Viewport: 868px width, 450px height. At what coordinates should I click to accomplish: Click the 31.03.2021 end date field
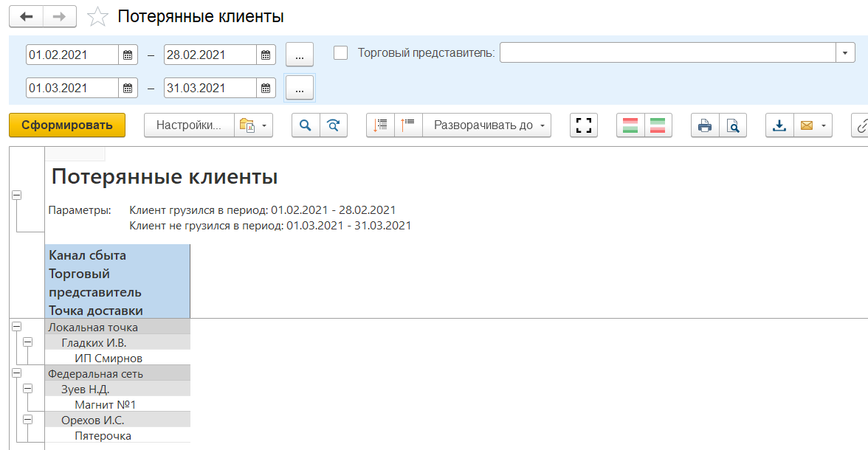(210, 88)
